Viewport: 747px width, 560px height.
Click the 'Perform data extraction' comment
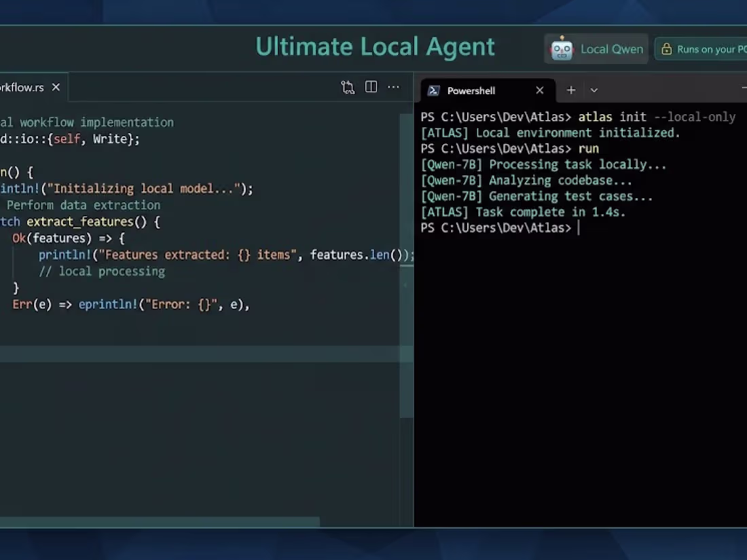click(x=84, y=205)
